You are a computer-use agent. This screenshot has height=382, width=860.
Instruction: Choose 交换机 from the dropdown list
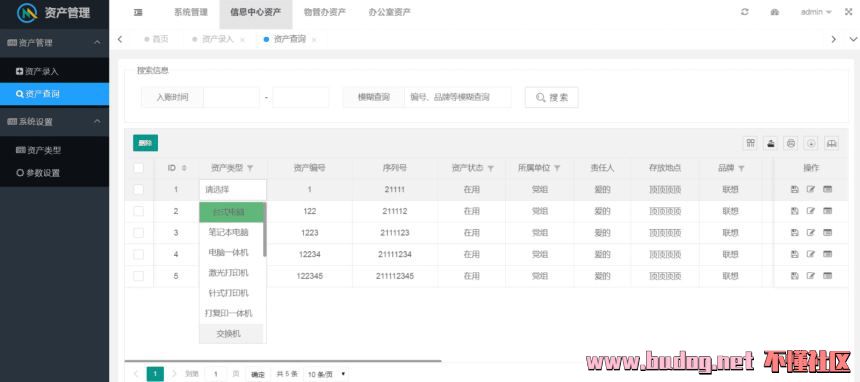click(x=231, y=334)
